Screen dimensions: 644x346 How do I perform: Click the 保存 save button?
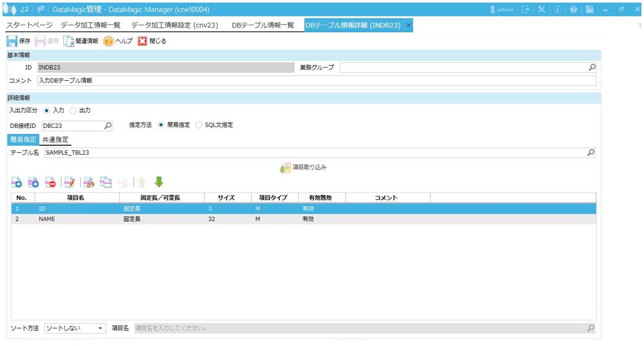pos(19,41)
